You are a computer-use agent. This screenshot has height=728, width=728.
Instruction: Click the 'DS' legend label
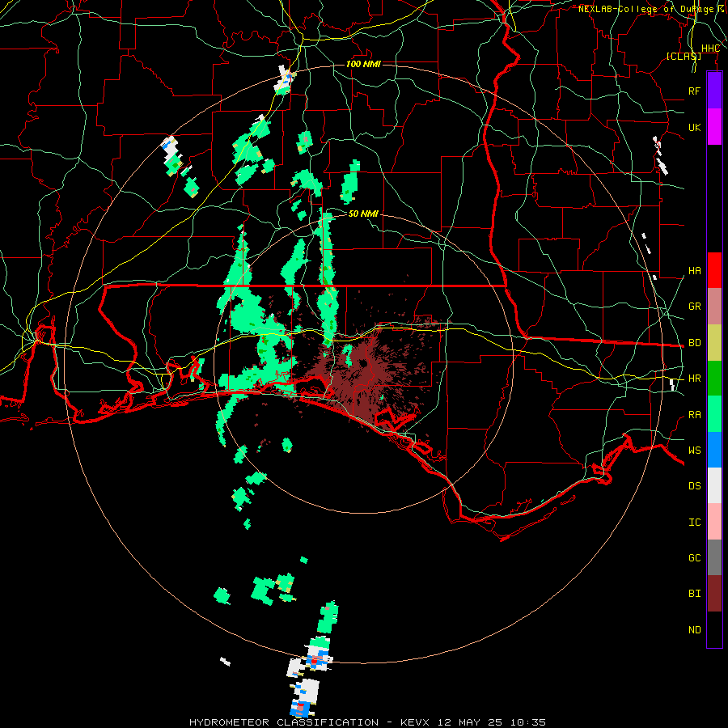pyautogui.click(x=694, y=486)
